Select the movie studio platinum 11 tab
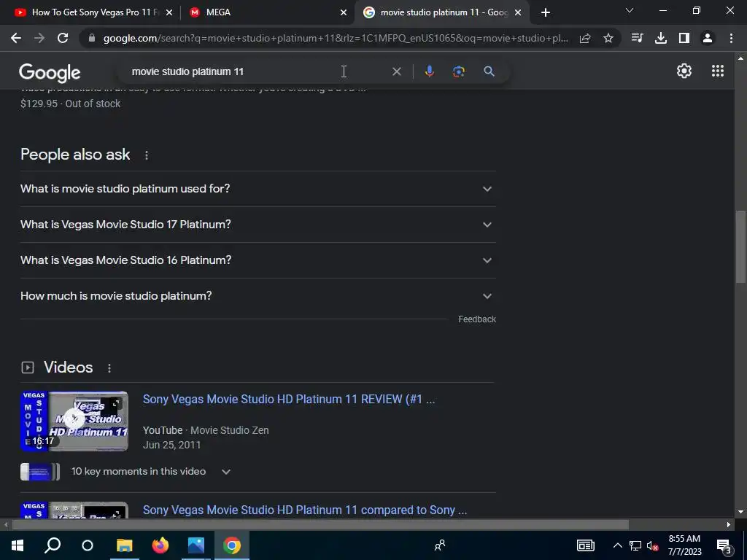The image size is (747, 560). pyautogui.click(x=441, y=12)
